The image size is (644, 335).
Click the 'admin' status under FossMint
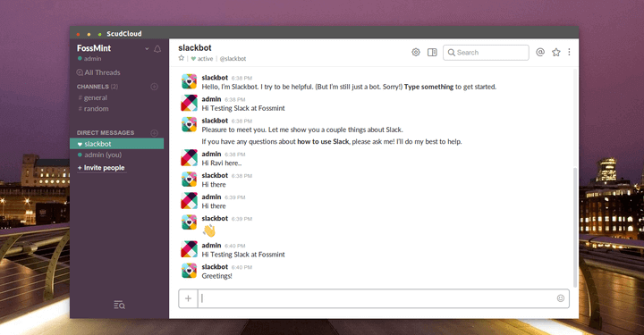(x=92, y=59)
